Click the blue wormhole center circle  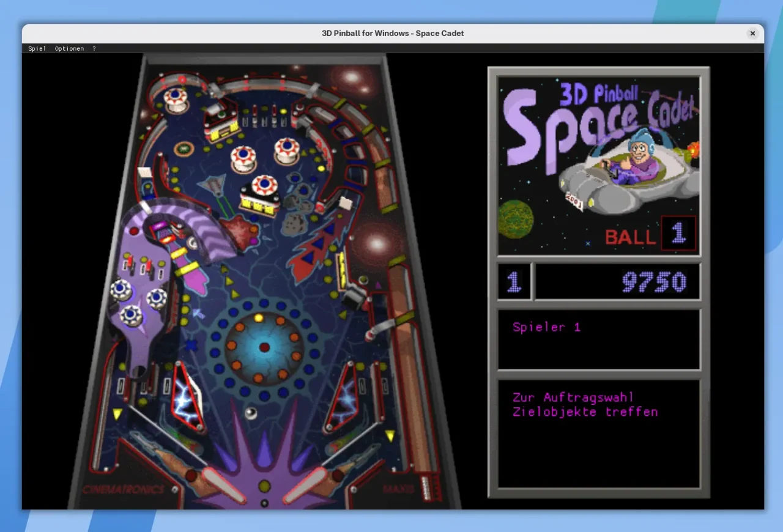[264, 347]
